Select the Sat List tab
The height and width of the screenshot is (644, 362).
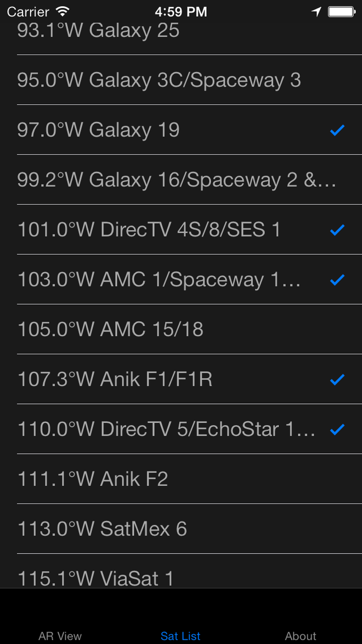click(x=180, y=636)
